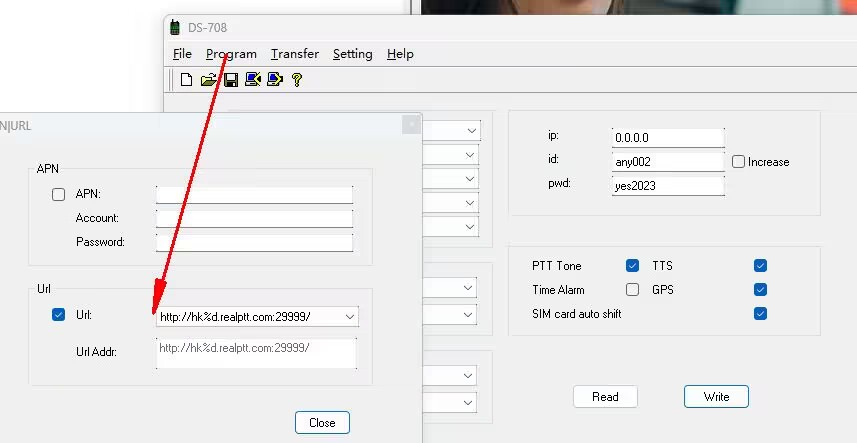Open the Transfer menu
Screen dimensions: 857x443
pyautogui.click(x=295, y=54)
